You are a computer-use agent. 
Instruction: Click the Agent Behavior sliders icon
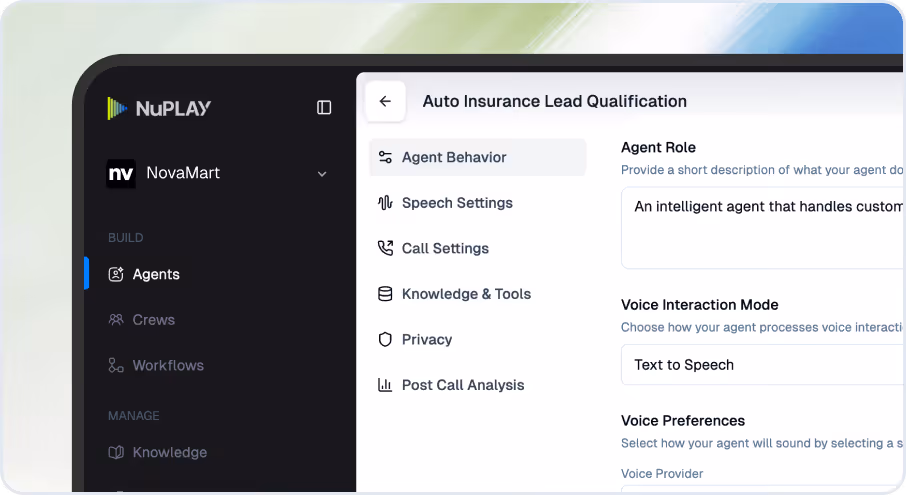[385, 157]
